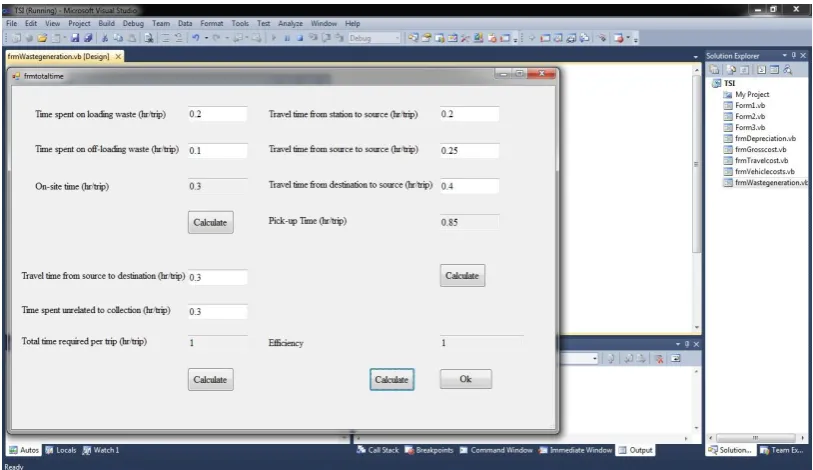The image size is (813, 470).
Task: Click the Find in Files icon
Action: click(149, 38)
